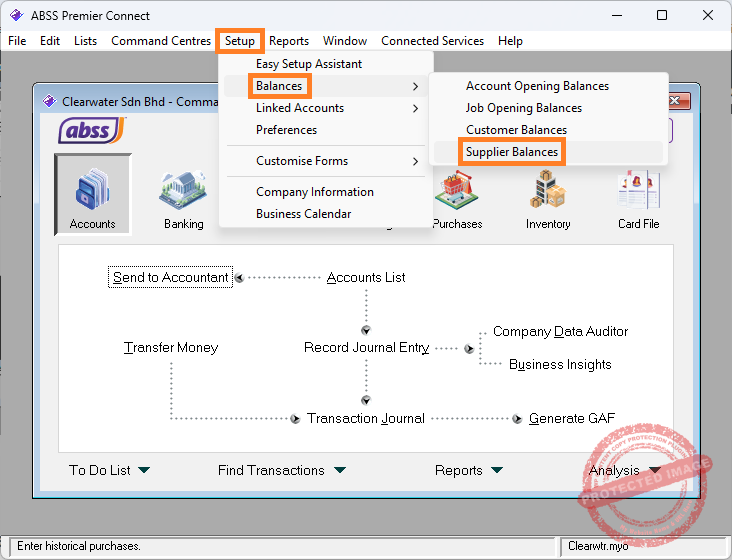
Task: Click the abss logo in Command Centre
Action: point(92,130)
